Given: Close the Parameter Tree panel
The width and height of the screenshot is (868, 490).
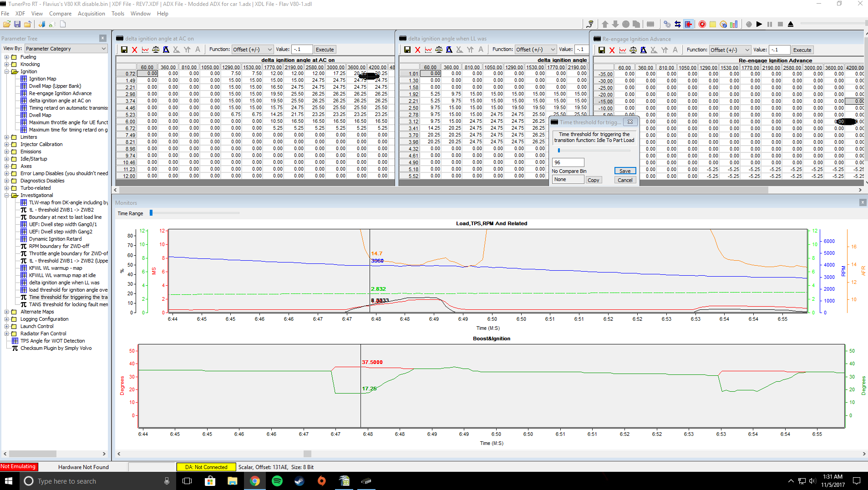Looking at the screenshot, I should point(103,38).
